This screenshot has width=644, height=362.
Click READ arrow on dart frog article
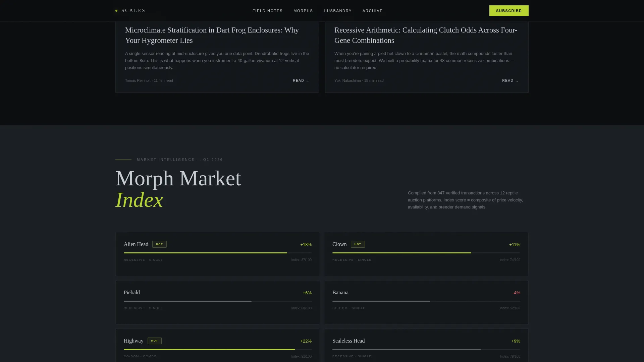[301, 81]
